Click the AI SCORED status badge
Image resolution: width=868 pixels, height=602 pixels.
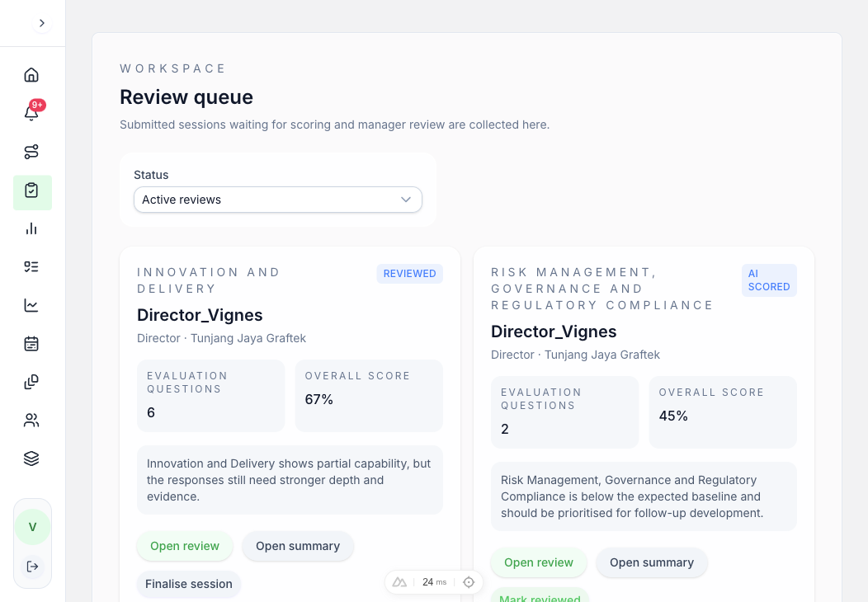pos(769,280)
